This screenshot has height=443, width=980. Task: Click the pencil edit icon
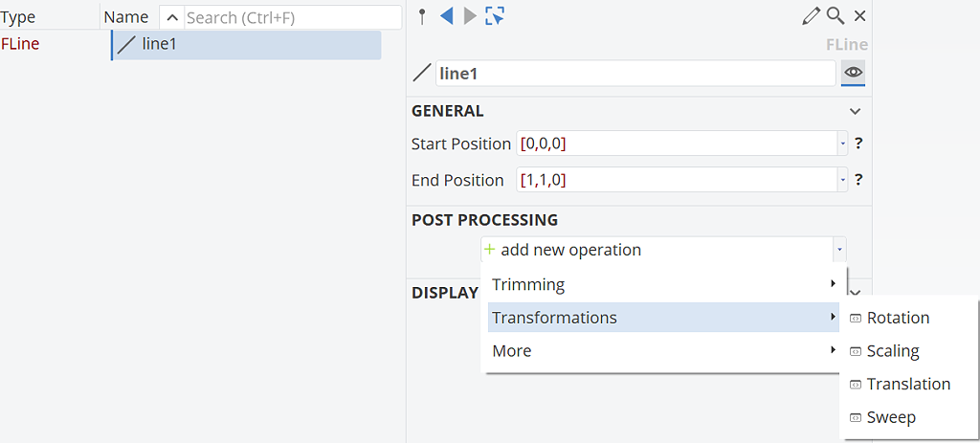click(811, 15)
